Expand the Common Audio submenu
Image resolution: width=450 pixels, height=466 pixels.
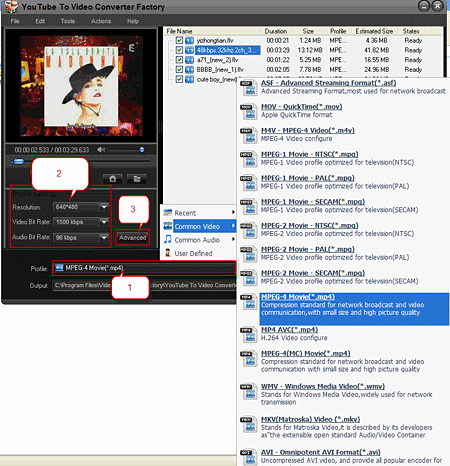(233, 239)
